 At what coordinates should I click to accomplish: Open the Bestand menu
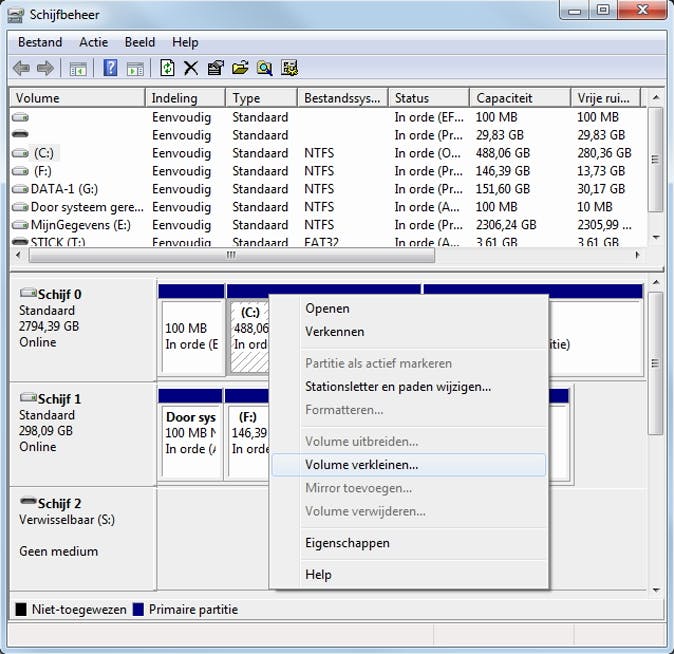40,42
